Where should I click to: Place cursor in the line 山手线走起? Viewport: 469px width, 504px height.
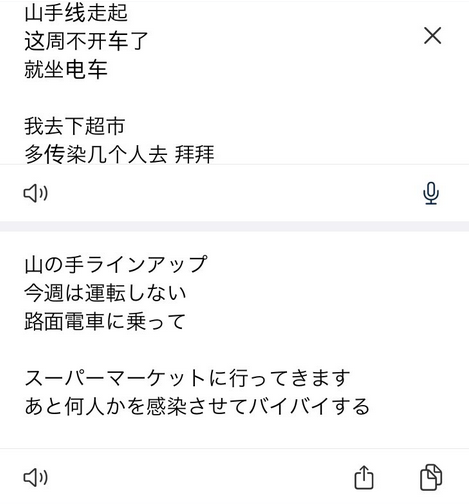tap(76, 13)
